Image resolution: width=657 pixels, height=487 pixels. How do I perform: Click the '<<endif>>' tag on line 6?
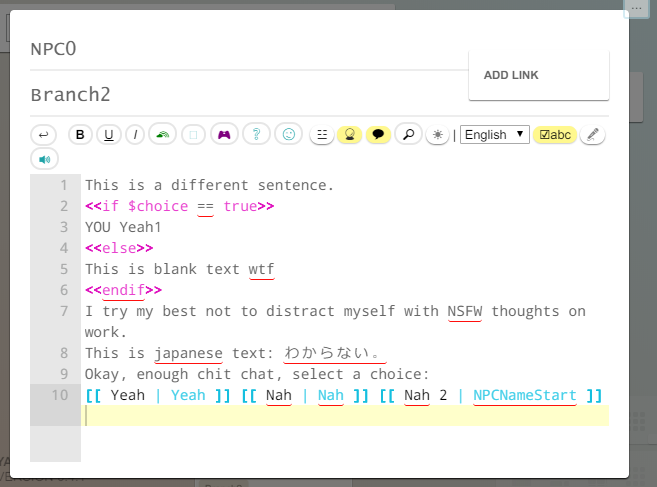click(x=123, y=290)
